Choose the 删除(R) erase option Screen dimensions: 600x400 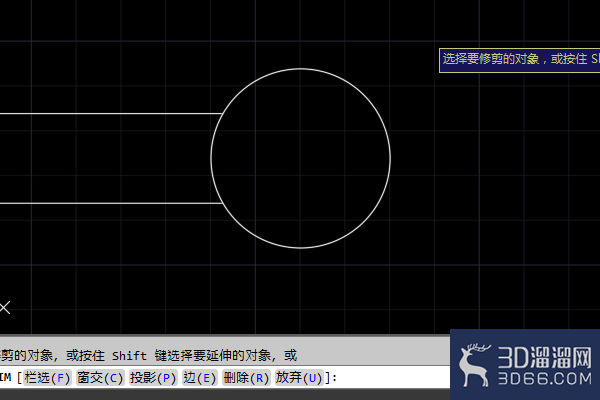coord(246,378)
